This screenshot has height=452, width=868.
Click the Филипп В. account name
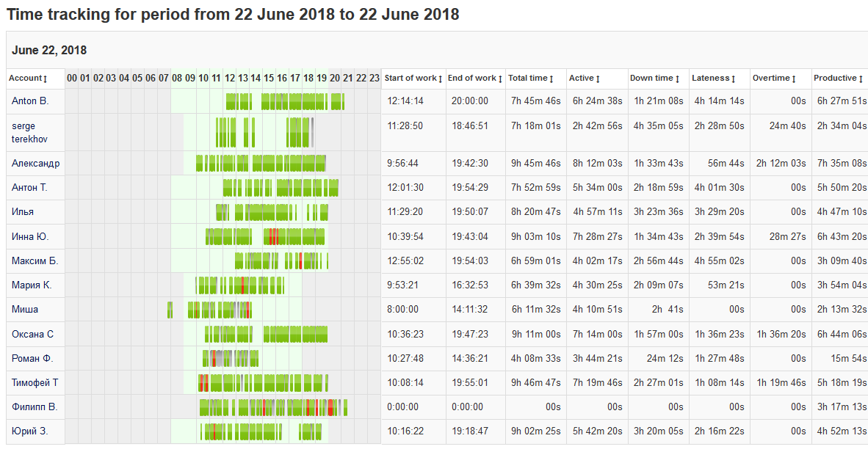tap(34, 407)
